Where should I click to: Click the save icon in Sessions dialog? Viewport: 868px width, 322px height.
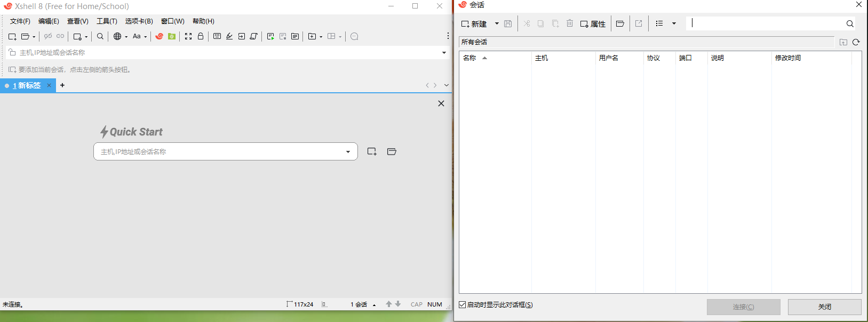coord(508,23)
